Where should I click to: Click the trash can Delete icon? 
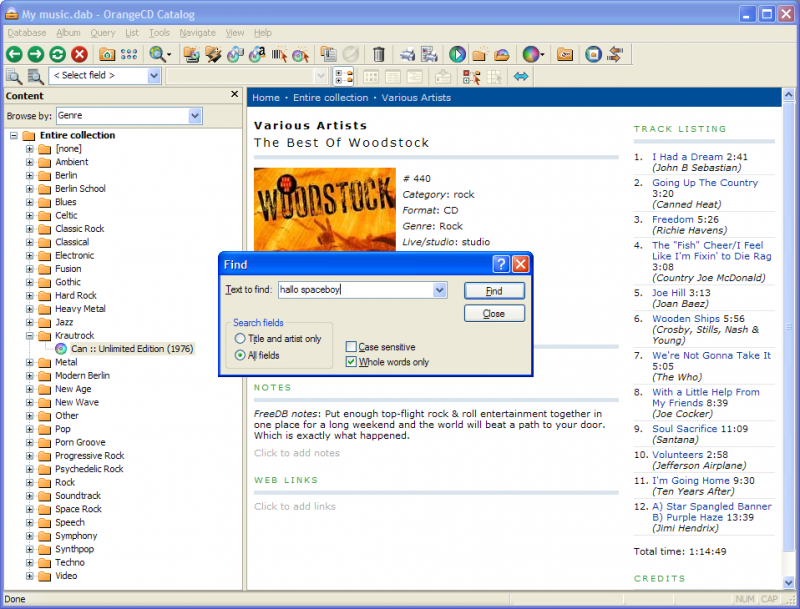379,54
